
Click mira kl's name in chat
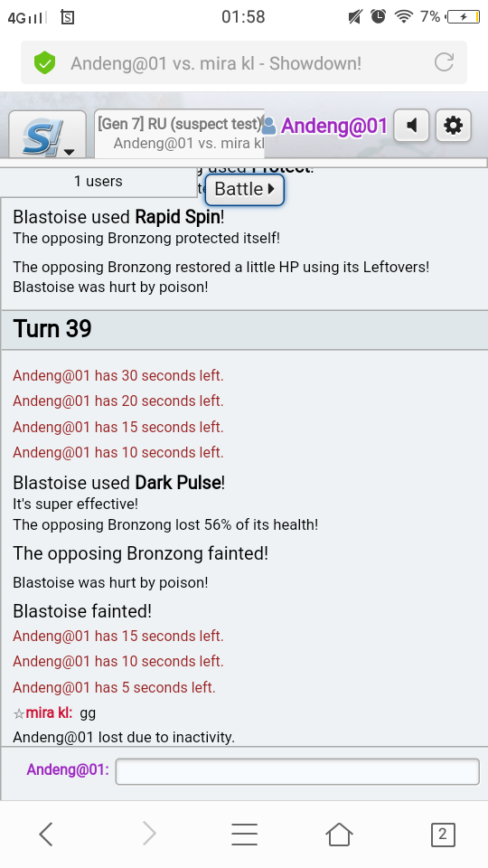49,713
